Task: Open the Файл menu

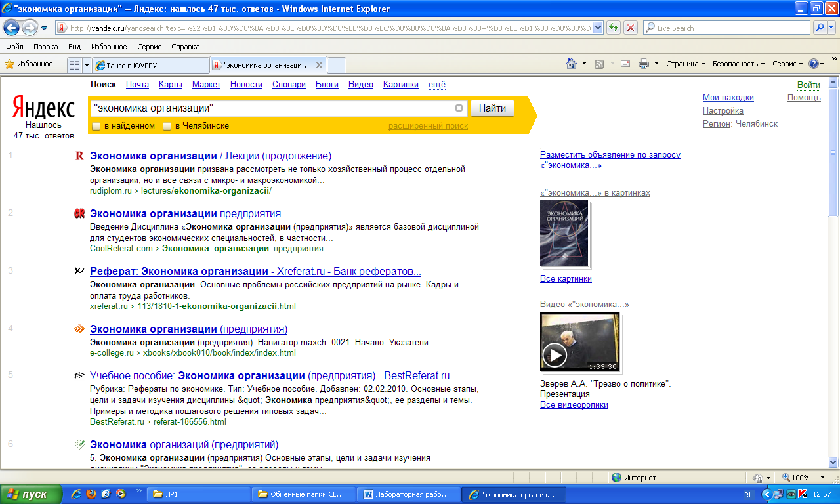Action: [14, 47]
